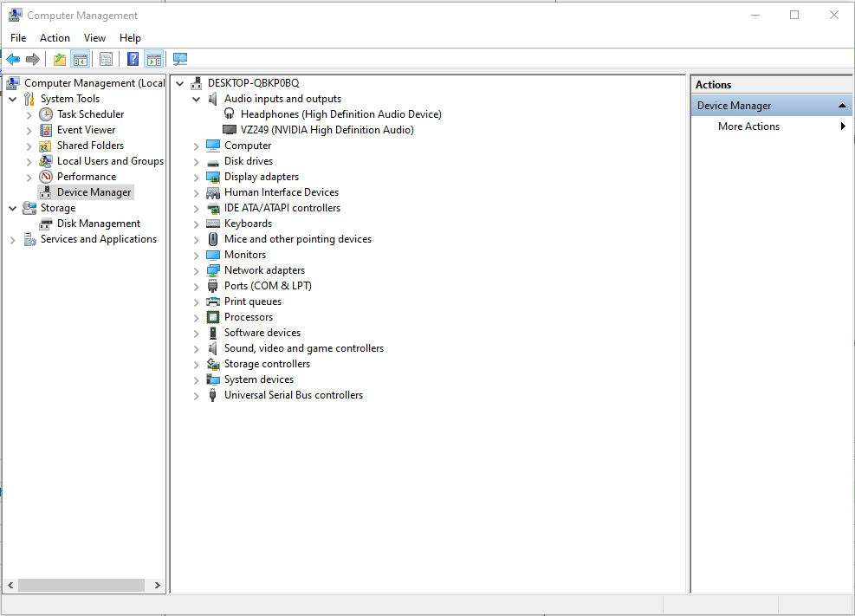Expand the Display adapters category
This screenshot has height=616, width=855.
click(x=197, y=177)
